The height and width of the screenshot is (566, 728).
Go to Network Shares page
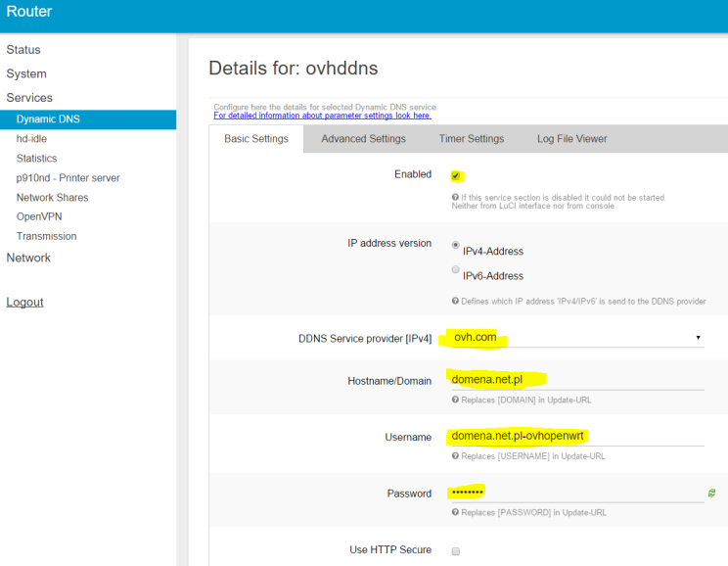[x=52, y=197]
